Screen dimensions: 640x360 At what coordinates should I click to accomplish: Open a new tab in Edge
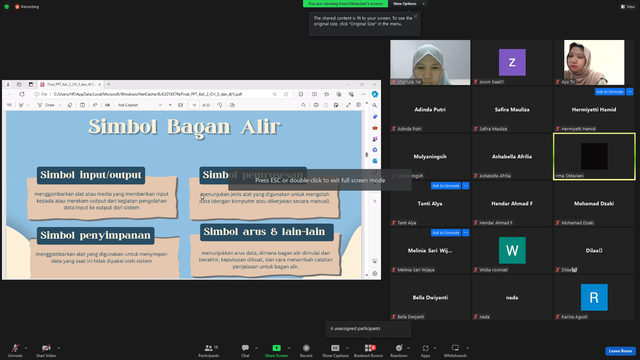click(x=109, y=84)
